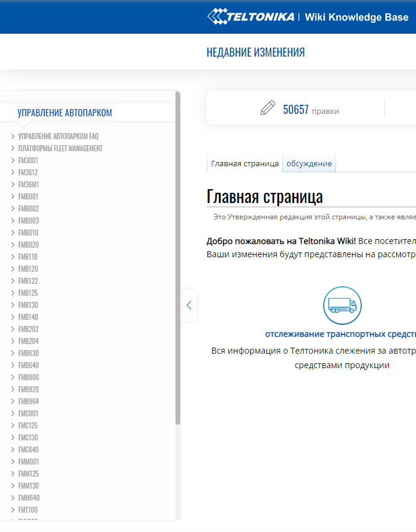Click the pencil edits icon

[268, 108]
